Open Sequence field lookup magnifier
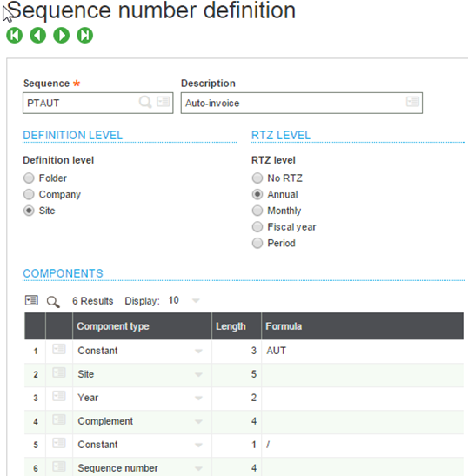 [145, 102]
